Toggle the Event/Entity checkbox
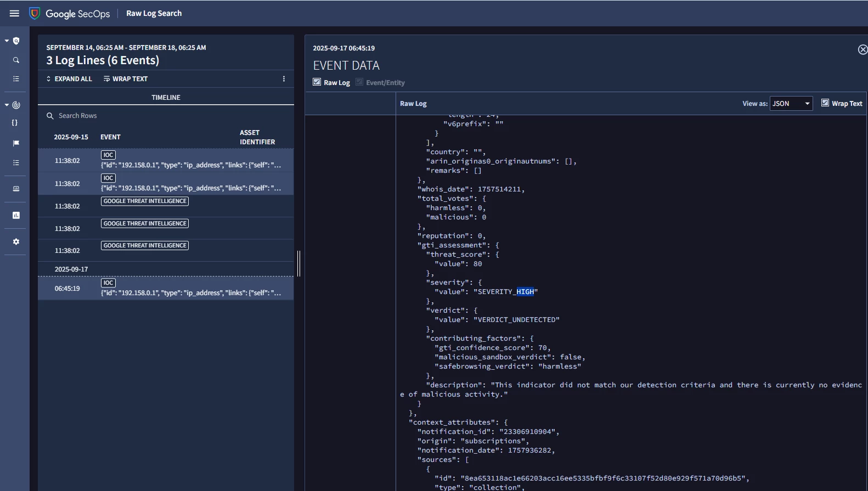 (359, 82)
